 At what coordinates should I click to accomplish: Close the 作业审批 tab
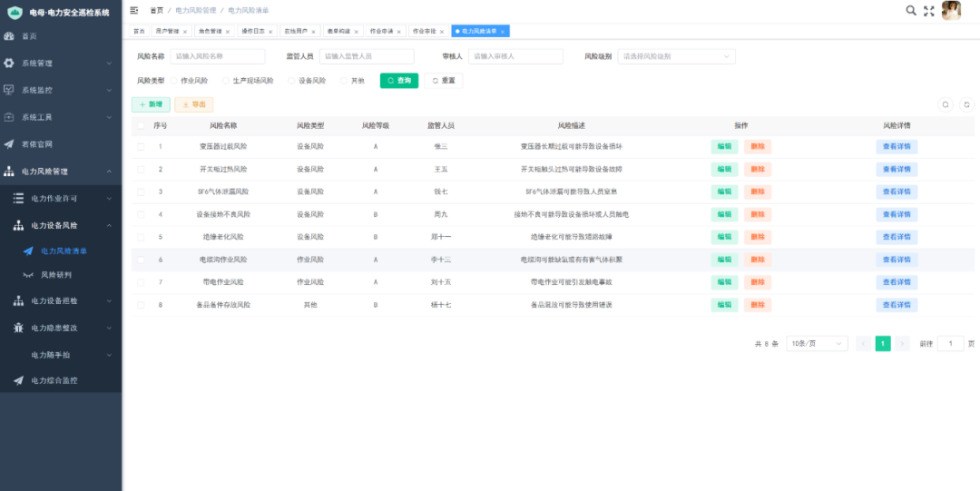click(x=441, y=31)
